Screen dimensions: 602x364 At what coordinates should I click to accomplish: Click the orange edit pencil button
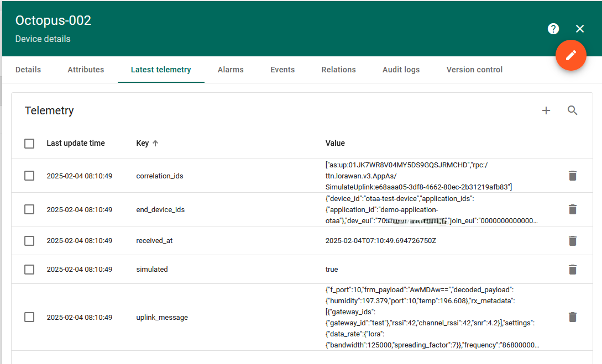coord(571,55)
